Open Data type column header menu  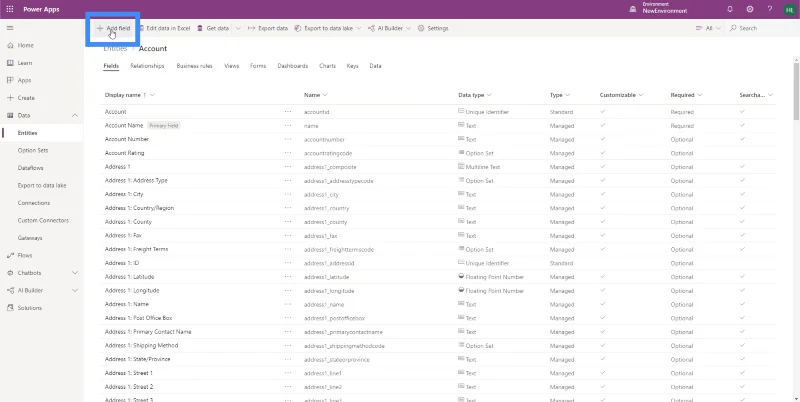[x=475, y=95]
